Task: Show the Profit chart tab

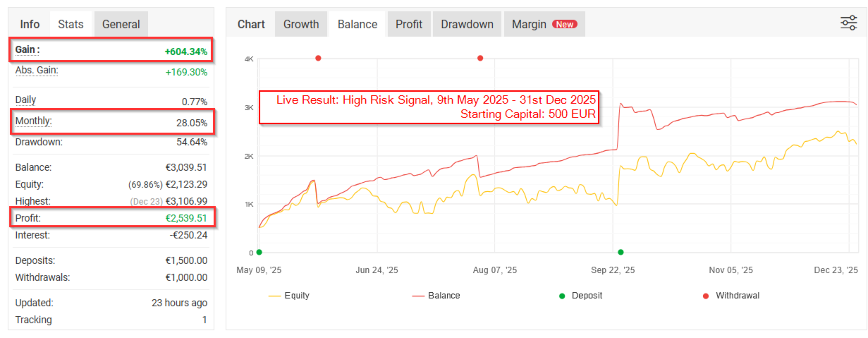Action: point(409,24)
